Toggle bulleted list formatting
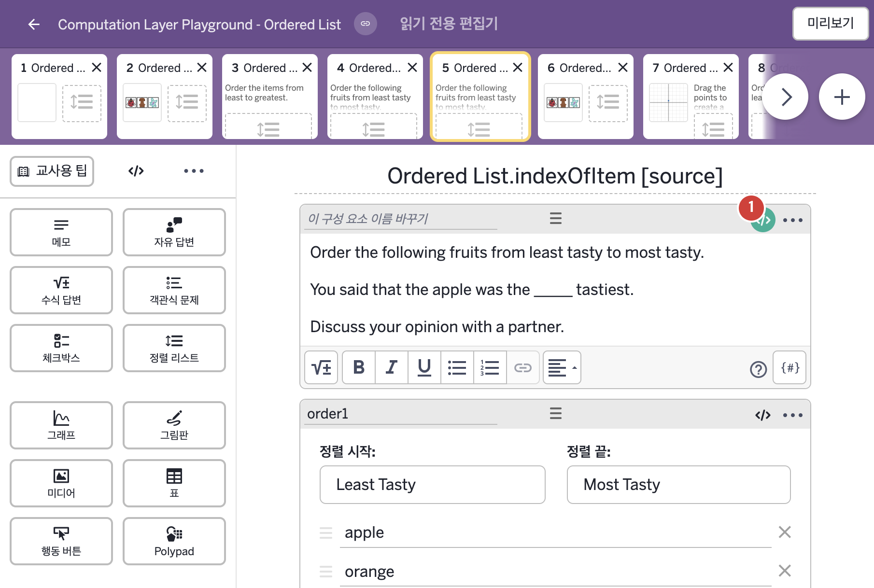 click(x=457, y=367)
